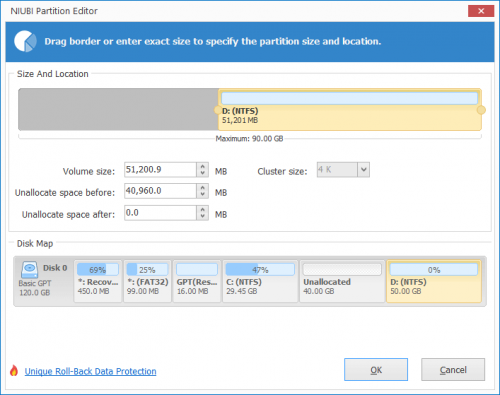Select the FAT32 99.00 MB partition
The image size is (500, 395).
click(147, 281)
